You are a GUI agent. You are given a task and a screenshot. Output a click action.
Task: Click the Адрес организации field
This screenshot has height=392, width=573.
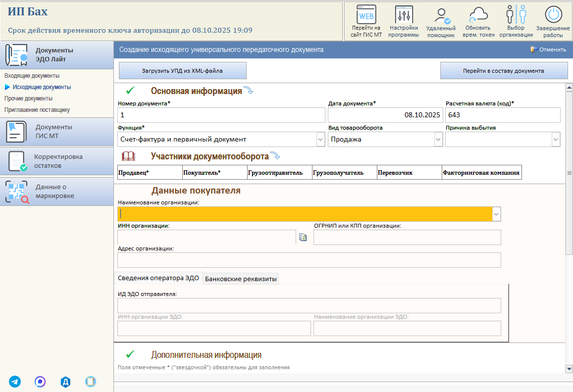(x=309, y=260)
